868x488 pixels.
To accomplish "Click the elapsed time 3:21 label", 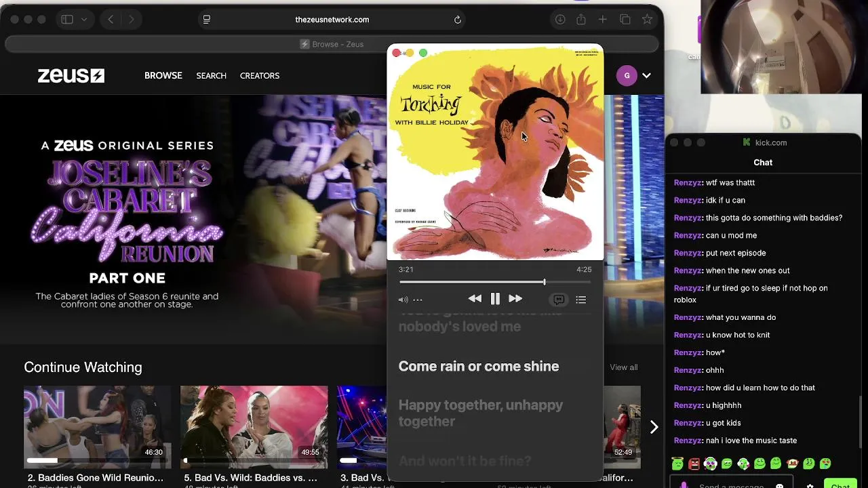I will click(406, 270).
